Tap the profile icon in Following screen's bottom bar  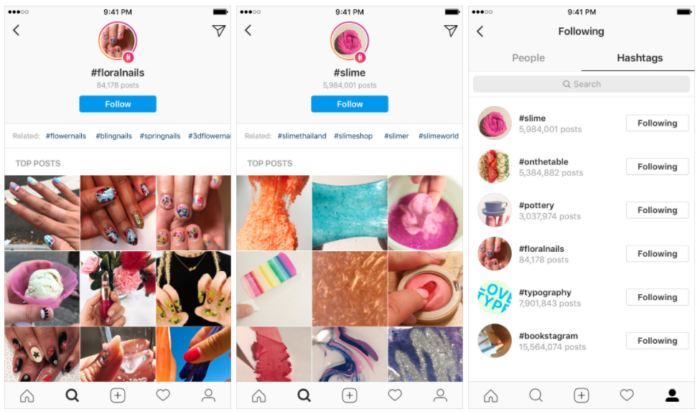(x=672, y=395)
